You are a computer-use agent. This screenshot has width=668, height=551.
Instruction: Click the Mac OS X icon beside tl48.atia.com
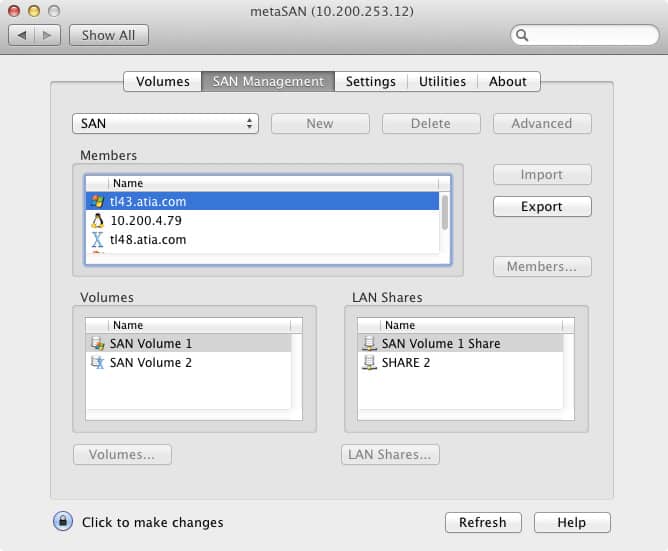click(98, 239)
